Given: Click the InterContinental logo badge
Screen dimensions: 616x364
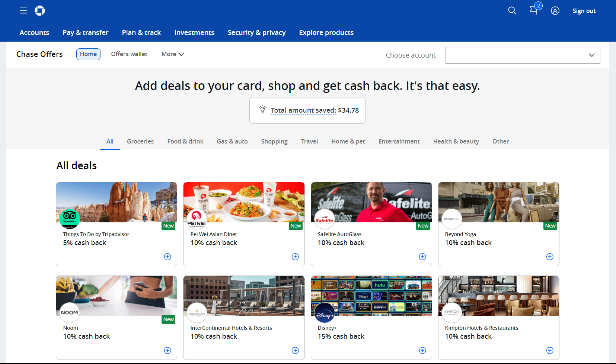Looking at the screenshot, I should tap(197, 312).
